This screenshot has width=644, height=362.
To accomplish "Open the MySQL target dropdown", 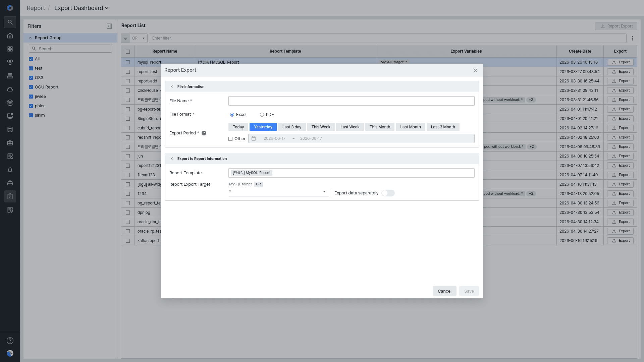I will pyautogui.click(x=278, y=192).
